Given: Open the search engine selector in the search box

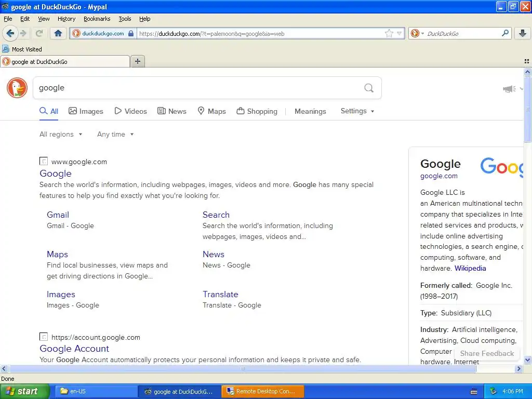Looking at the screenshot, I should click(x=417, y=33).
